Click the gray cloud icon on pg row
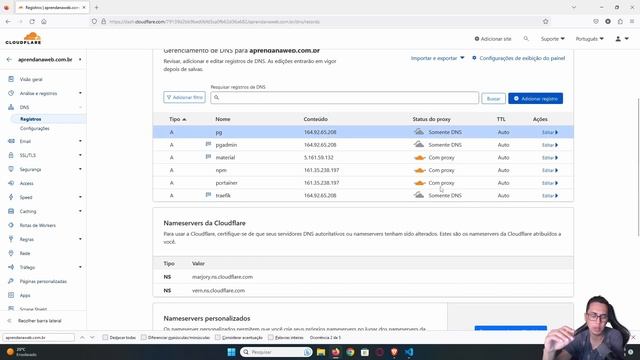This screenshot has width=640, height=360. coord(419,132)
